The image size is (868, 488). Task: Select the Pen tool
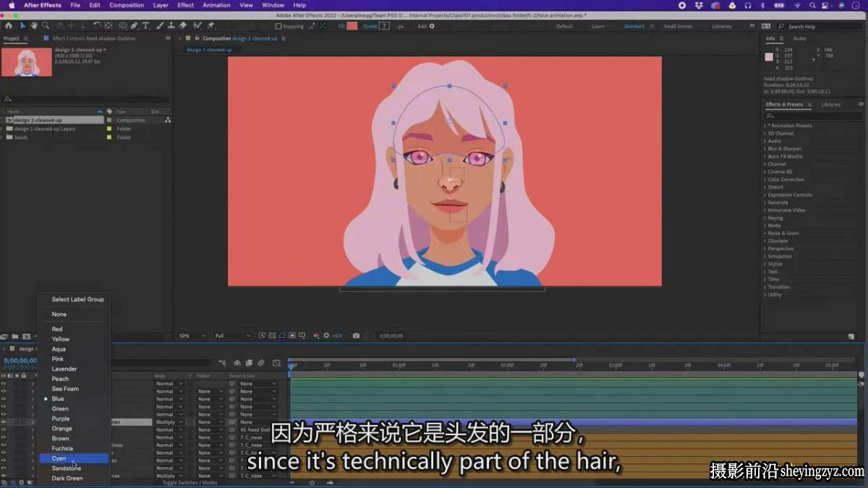[135, 25]
